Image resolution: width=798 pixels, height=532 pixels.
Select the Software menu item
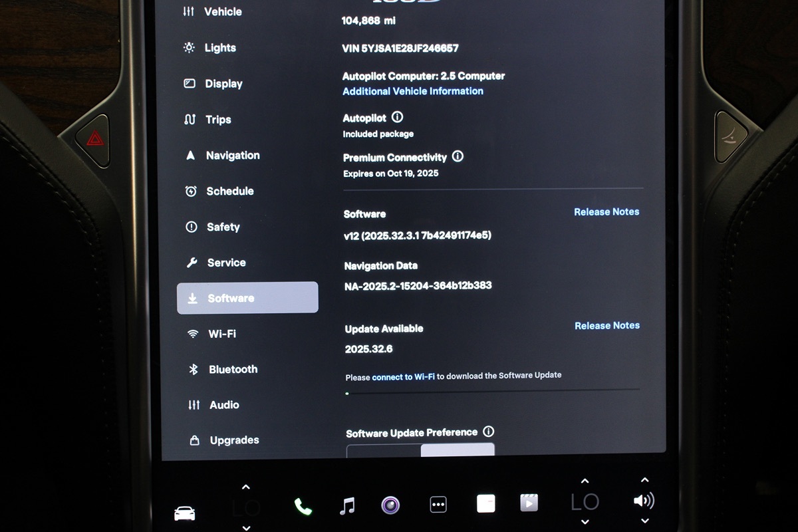tap(247, 298)
